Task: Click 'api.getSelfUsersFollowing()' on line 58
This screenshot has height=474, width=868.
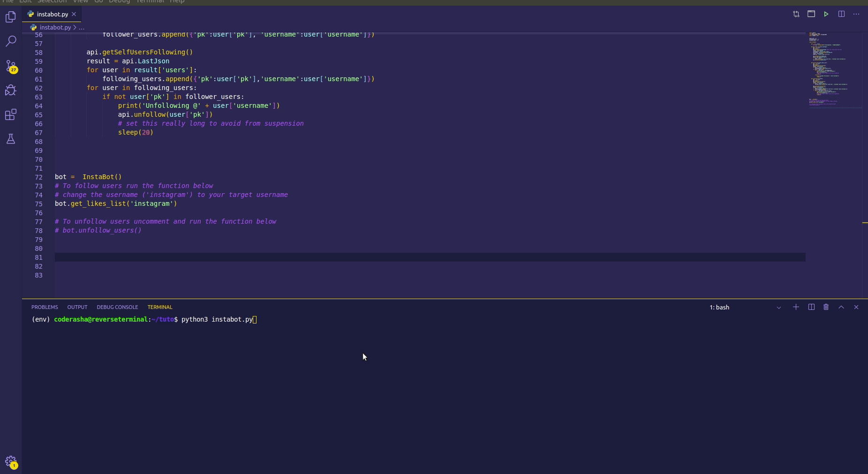Action: pyautogui.click(x=139, y=52)
